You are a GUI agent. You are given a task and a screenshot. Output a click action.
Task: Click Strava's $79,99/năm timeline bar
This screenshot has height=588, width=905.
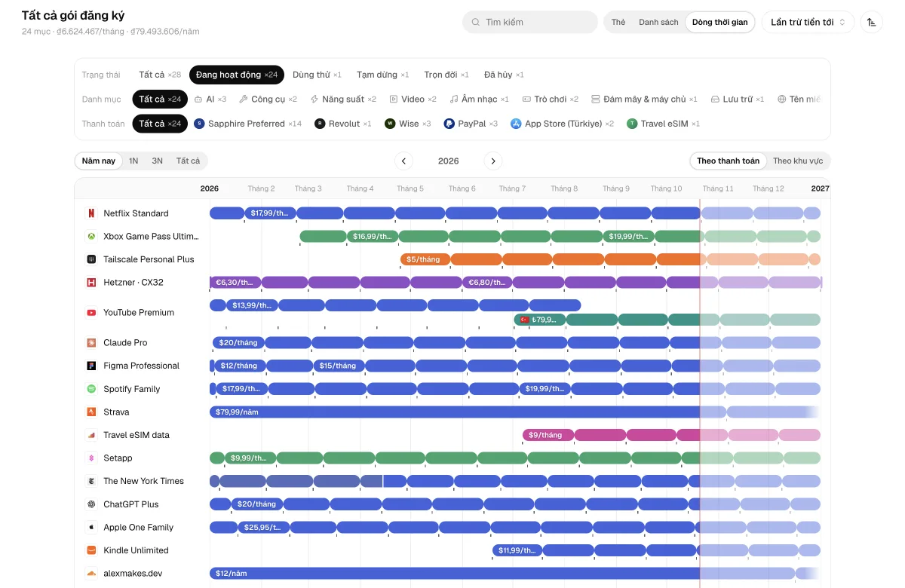468,412
